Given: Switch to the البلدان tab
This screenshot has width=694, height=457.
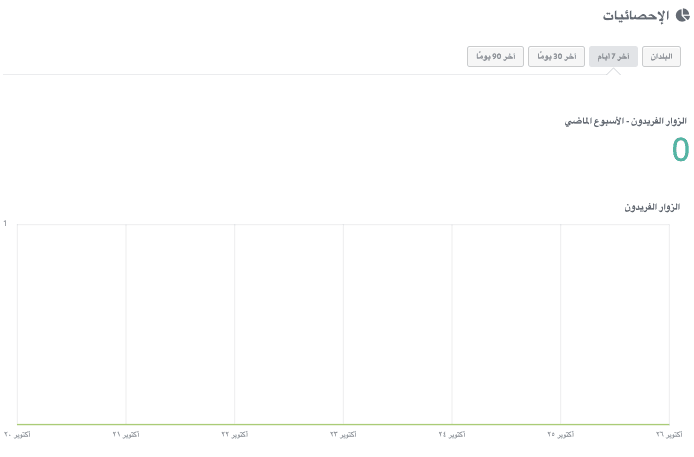Looking at the screenshot, I should tap(661, 57).
